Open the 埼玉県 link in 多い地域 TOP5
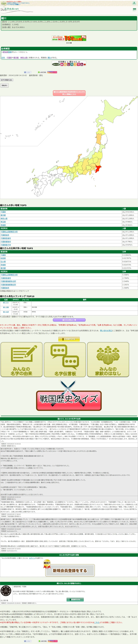Image resolution: width=138 pixels, height=644 pixels. point(3,222)
